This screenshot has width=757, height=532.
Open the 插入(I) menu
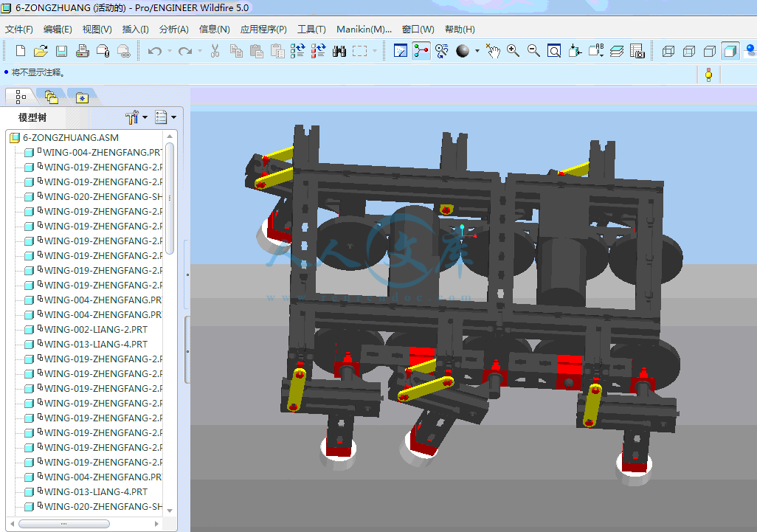coord(135,30)
